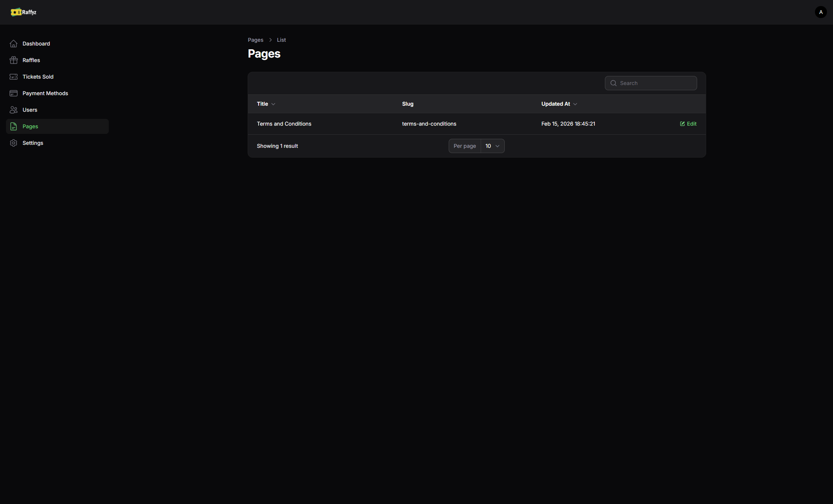Click the Users people icon
833x504 pixels.
pos(14,110)
